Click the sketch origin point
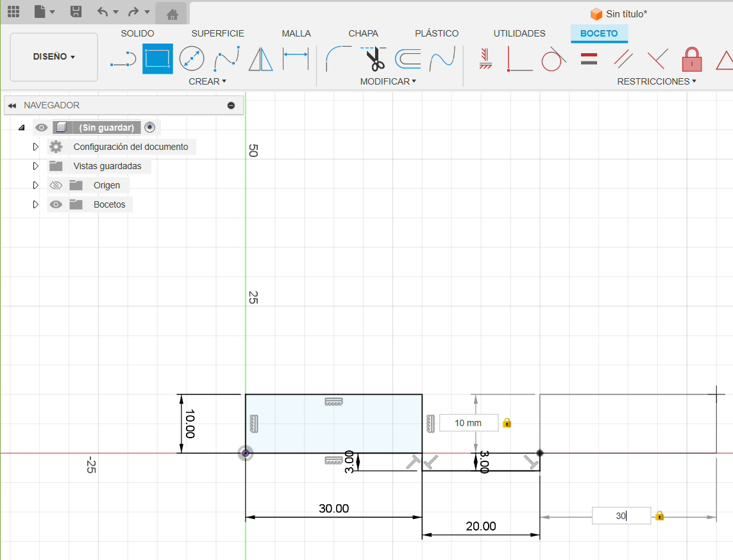Screen dimensions: 733x560 click(246, 453)
